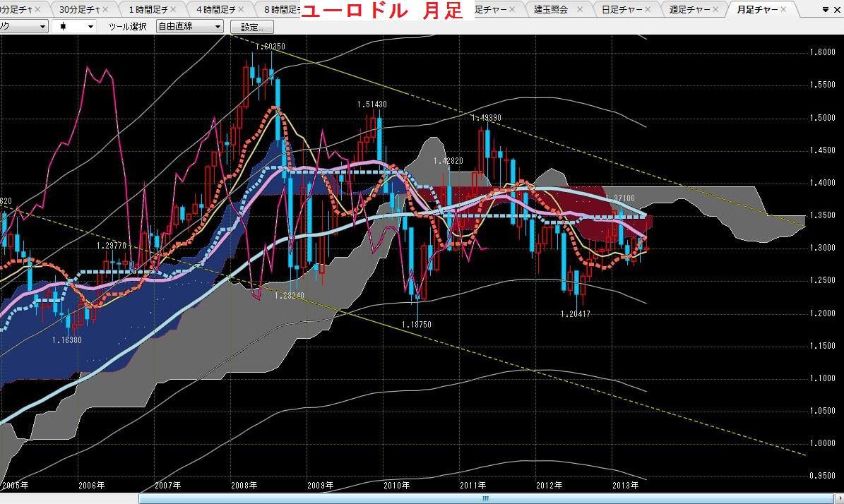Viewport: 844px width, 504px height.
Task: Close the 1時間足 chart tab
Action: point(173,9)
